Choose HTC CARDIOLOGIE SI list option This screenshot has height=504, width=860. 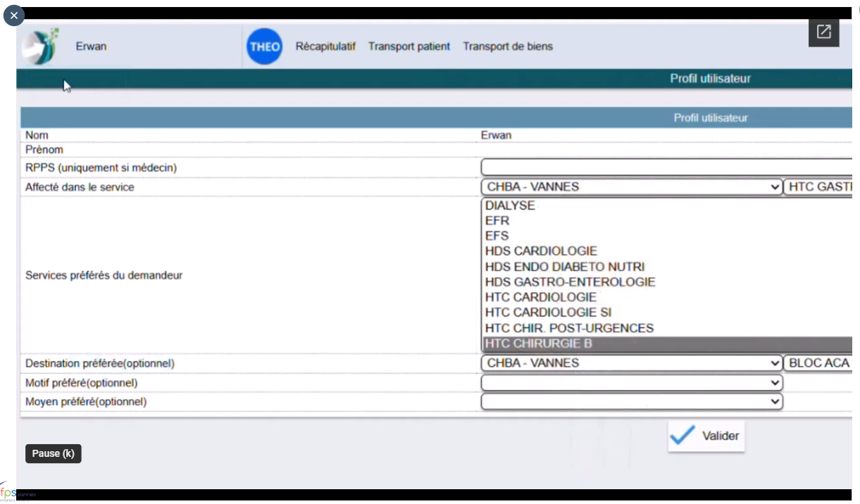pyautogui.click(x=548, y=313)
